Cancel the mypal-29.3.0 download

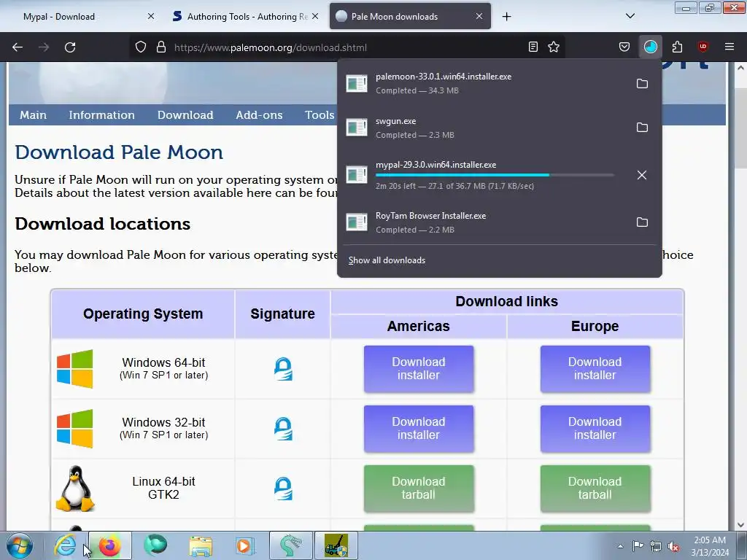point(642,175)
